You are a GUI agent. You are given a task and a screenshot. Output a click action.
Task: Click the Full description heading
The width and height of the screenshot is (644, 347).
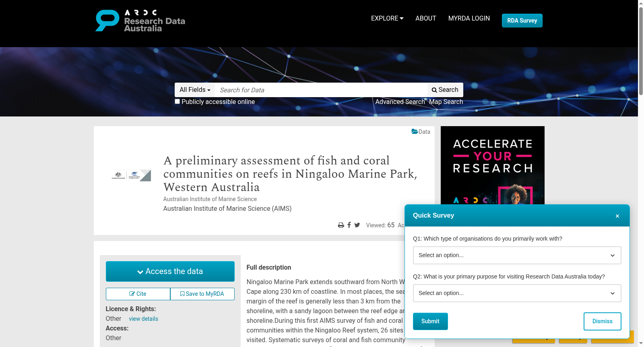[269, 267]
